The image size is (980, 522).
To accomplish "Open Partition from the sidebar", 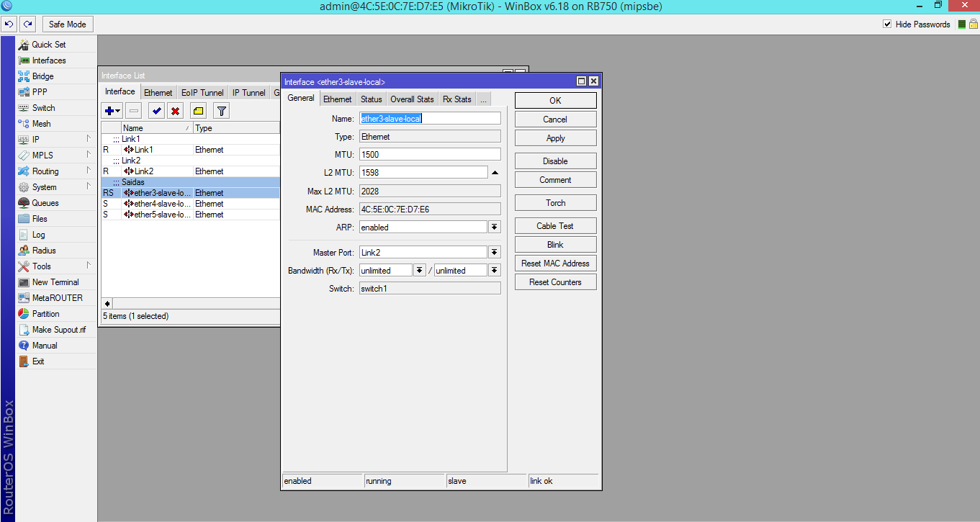I will point(45,314).
